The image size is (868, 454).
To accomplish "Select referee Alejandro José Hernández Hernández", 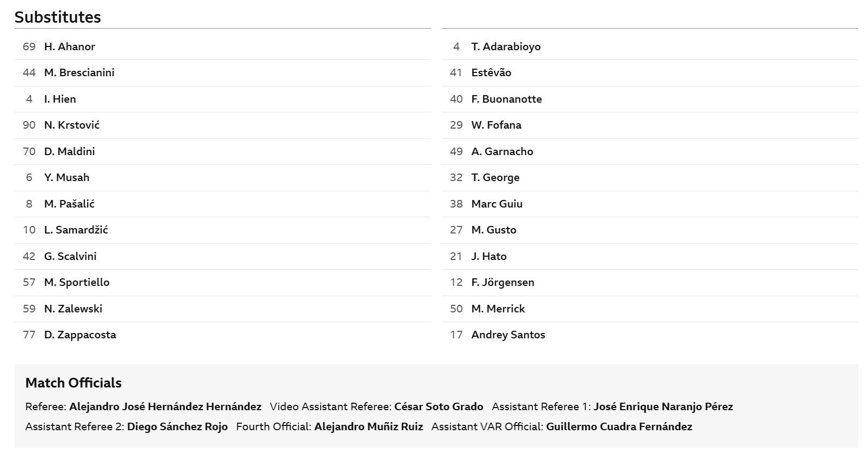I will (x=165, y=406).
